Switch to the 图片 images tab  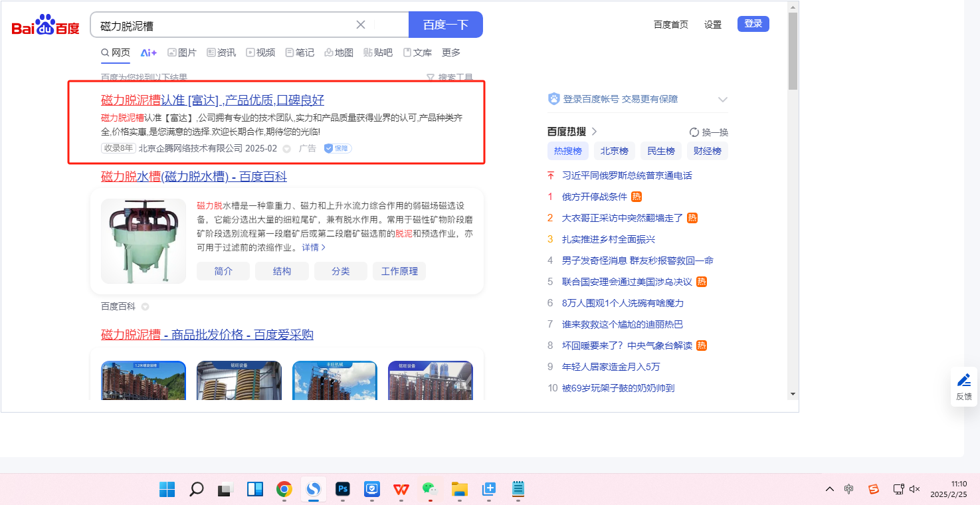coord(181,52)
